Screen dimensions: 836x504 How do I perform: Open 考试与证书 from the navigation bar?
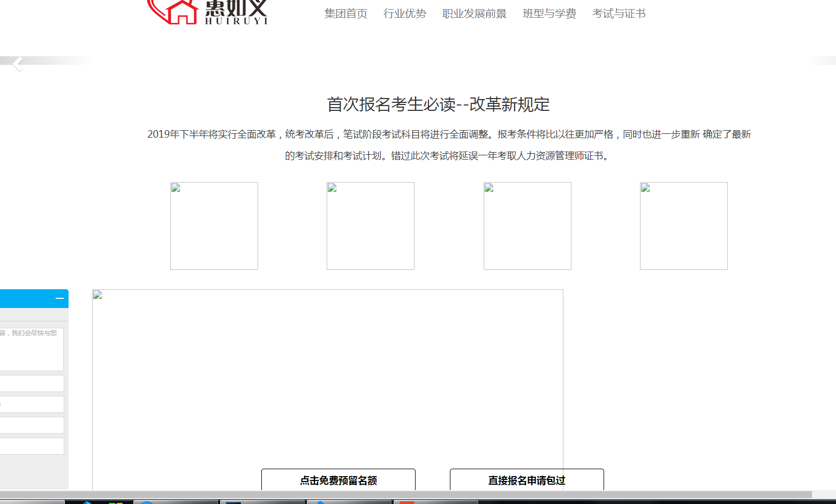point(619,13)
